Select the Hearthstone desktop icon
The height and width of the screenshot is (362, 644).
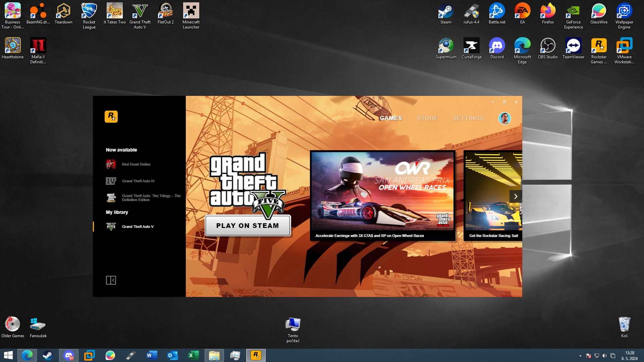point(13,48)
